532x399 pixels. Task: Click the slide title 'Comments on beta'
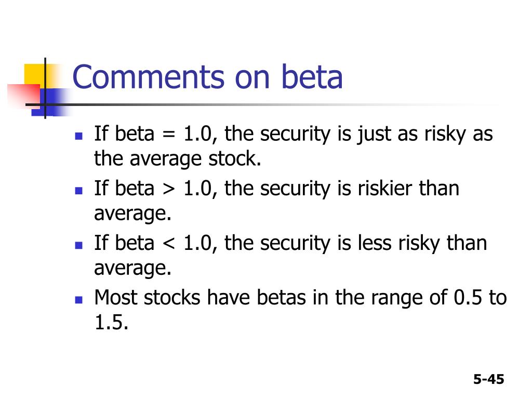pos(207,77)
